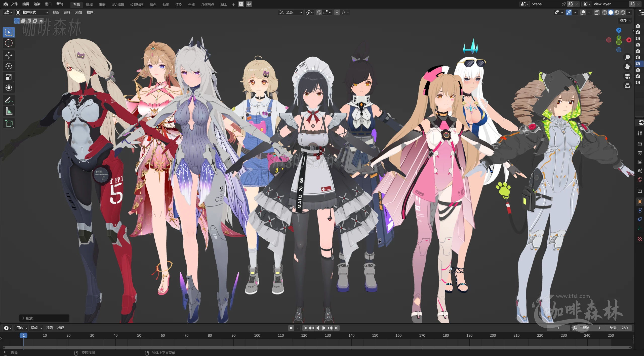Toggle viewport gizmos display button
Image resolution: width=644 pixels, height=356 pixels.
569,12
